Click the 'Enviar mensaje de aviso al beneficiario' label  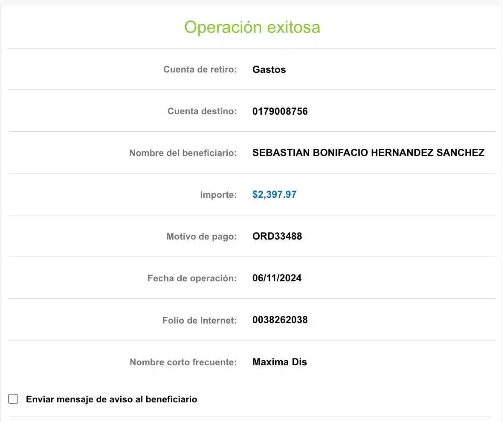coord(111,399)
